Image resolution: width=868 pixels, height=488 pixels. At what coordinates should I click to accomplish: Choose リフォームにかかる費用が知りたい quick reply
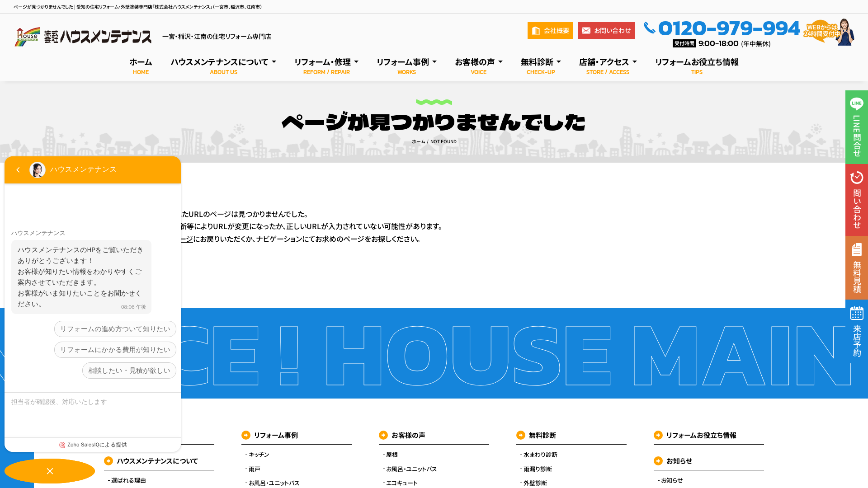pos(115,349)
